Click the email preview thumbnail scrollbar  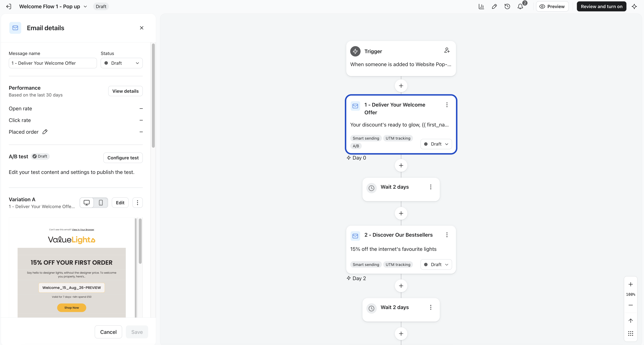coord(140,241)
